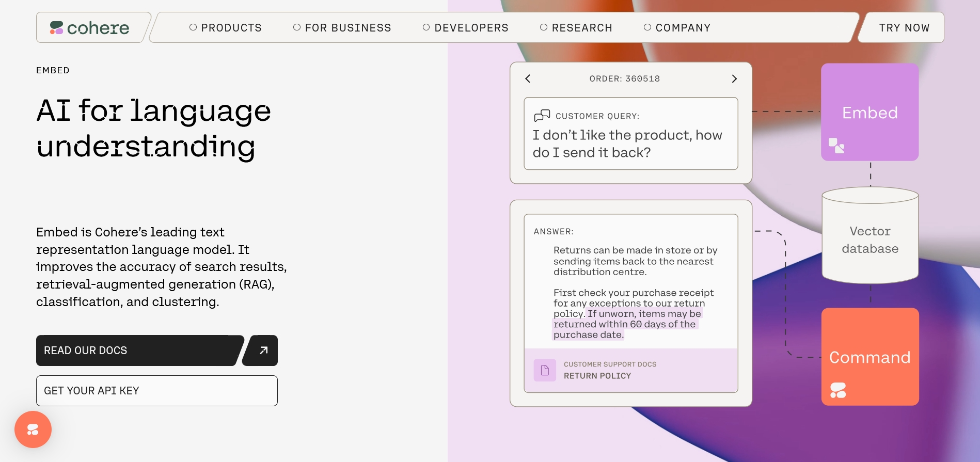
Task: Go to previous order with left chevron
Action: tap(528, 78)
